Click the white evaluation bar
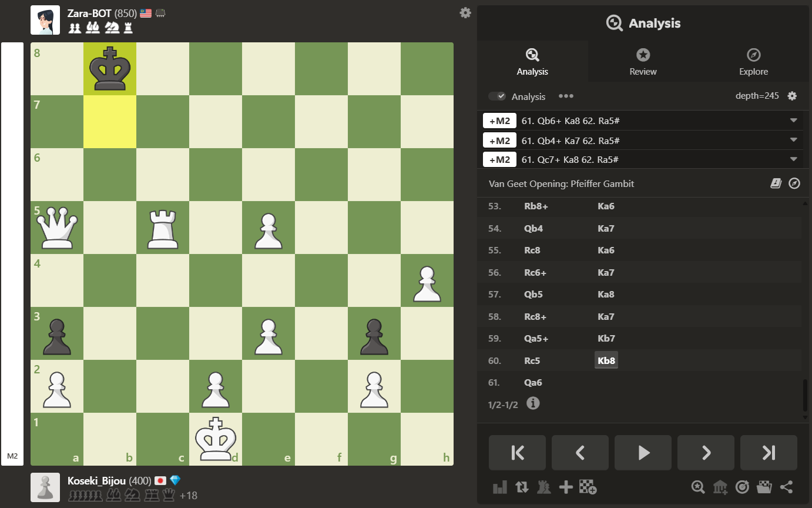This screenshot has width=812, height=508. click(x=12, y=253)
